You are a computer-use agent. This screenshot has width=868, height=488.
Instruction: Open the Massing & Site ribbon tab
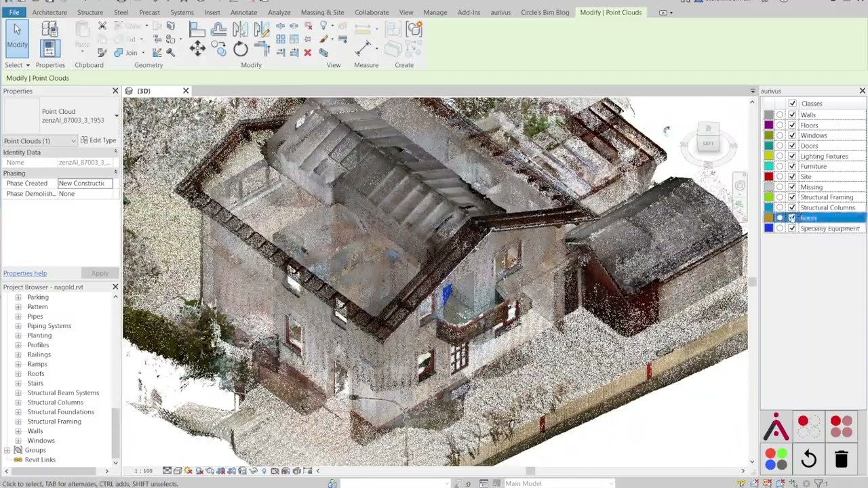click(322, 12)
